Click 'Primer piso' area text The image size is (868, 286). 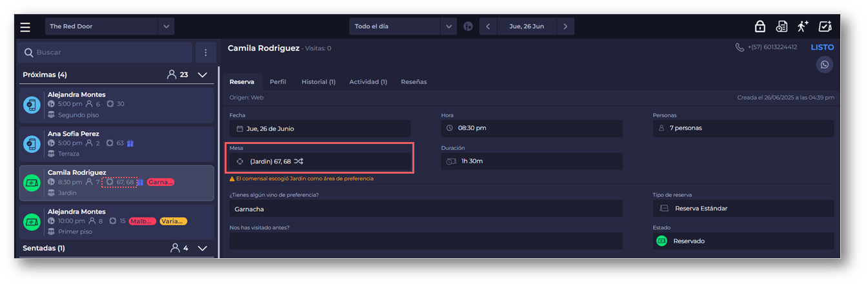75,232
